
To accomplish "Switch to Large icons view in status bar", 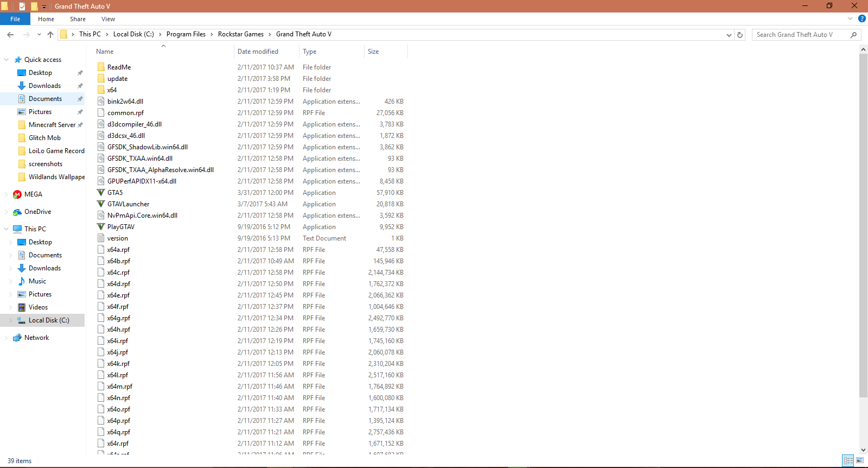I will pyautogui.click(x=860, y=460).
